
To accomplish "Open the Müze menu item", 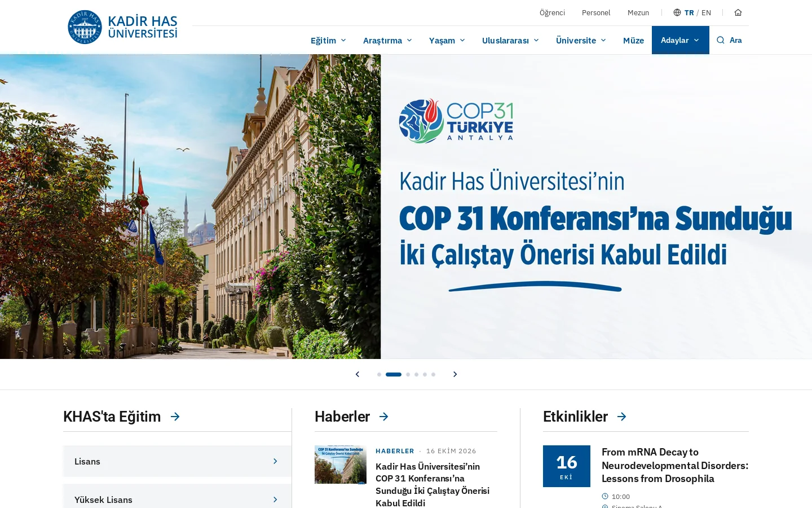I will (x=633, y=40).
